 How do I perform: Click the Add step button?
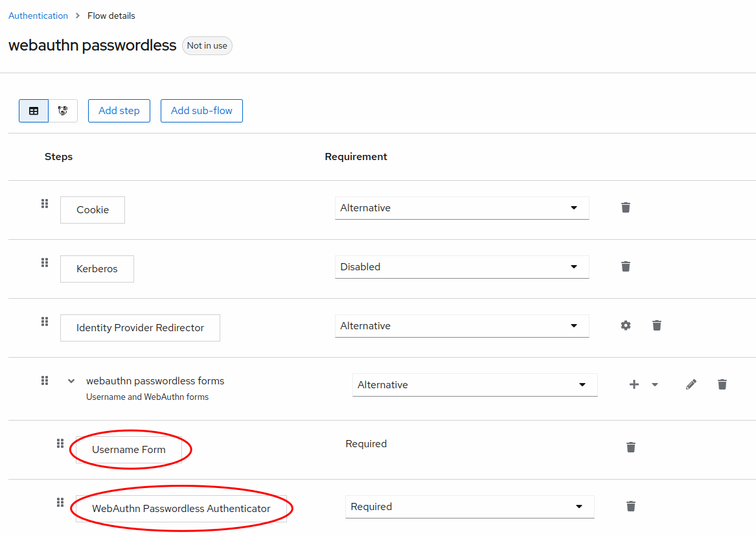[119, 111]
